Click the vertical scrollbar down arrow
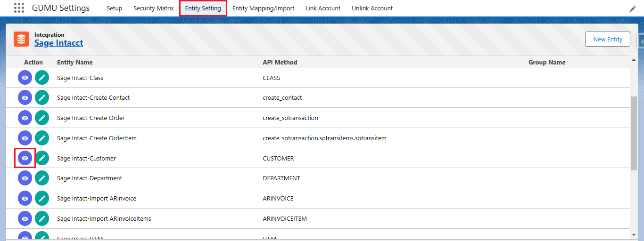The image size is (644, 241). (x=634, y=234)
